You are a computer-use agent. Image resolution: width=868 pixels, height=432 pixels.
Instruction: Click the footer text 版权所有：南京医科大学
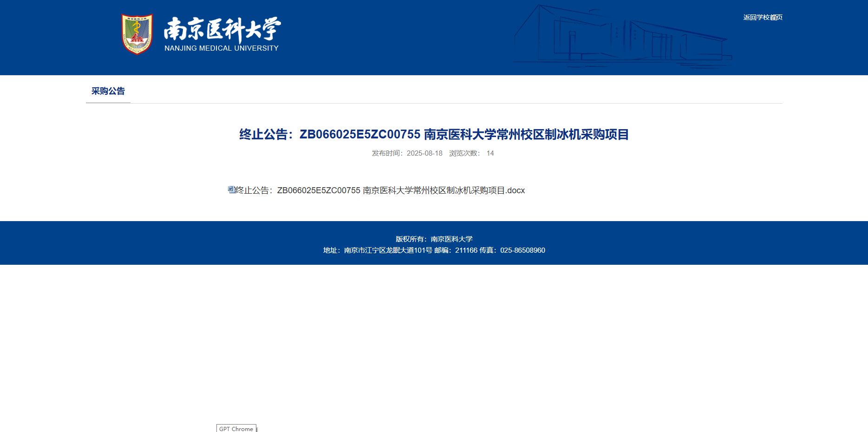tap(434, 239)
